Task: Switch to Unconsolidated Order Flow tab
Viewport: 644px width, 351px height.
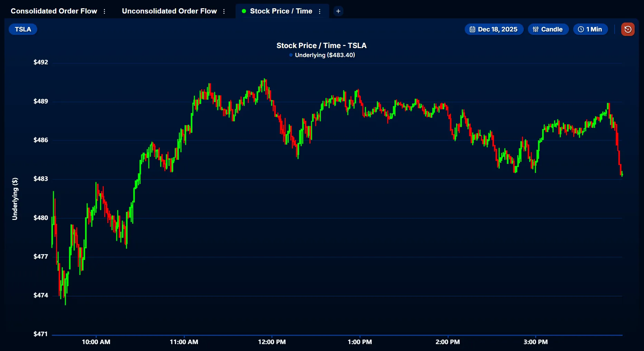Action: (169, 11)
